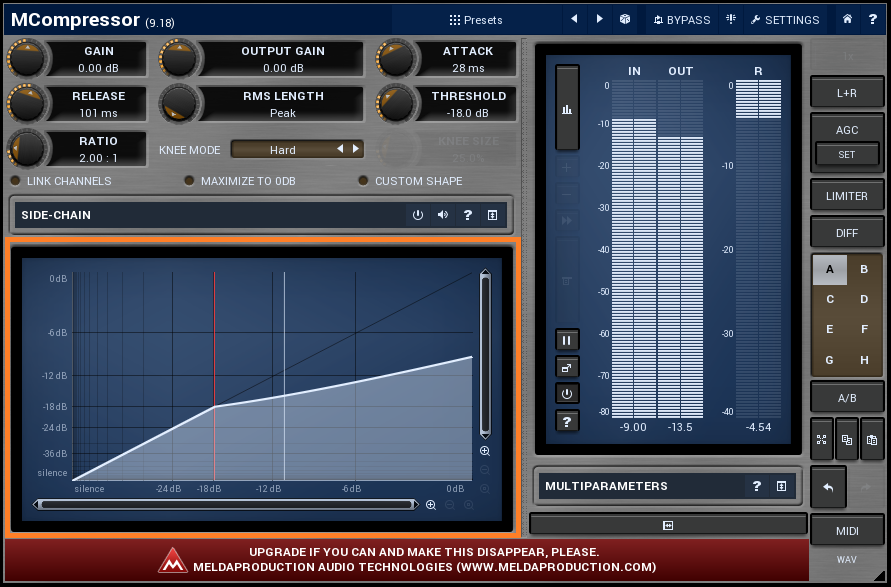Open side-chain help question mark
The width and height of the screenshot is (891, 587).
coord(468,215)
